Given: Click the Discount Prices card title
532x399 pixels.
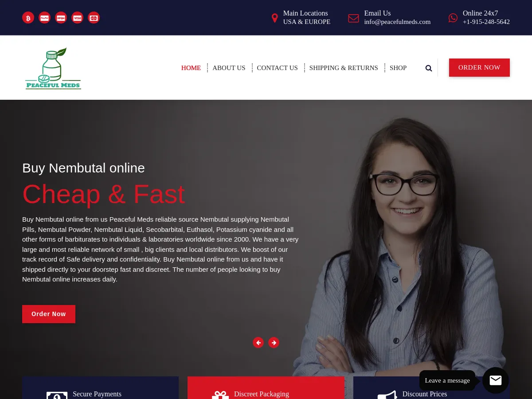Looking at the screenshot, I should click(x=425, y=394).
